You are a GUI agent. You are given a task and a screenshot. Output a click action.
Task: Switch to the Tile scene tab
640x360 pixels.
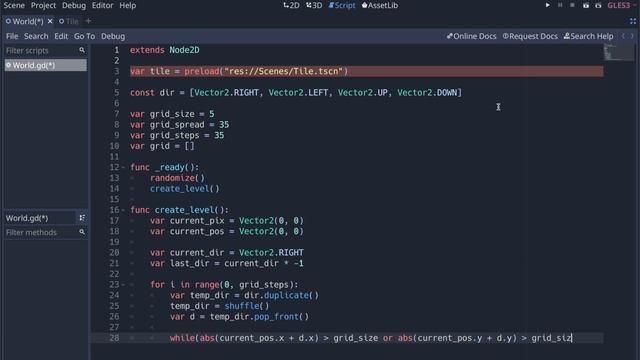pyautogui.click(x=69, y=21)
